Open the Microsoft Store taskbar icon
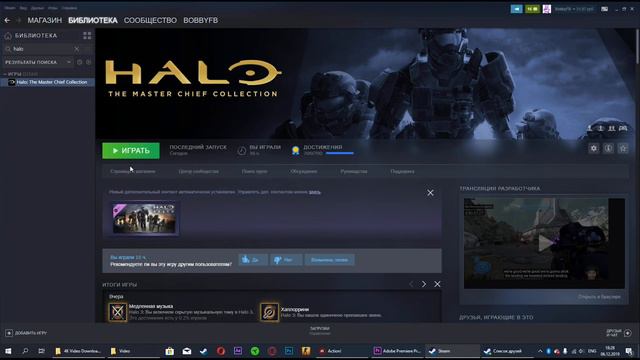Viewport: 640px width, 360px height. 169,351
